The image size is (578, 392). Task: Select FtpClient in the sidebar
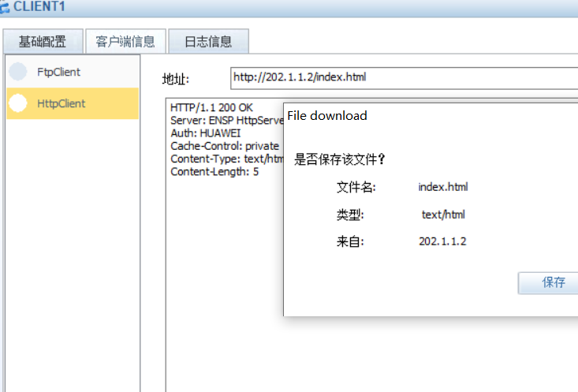pyautogui.click(x=73, y=72)
